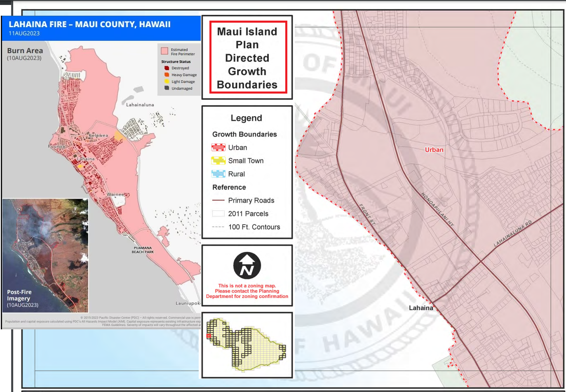Screen dimensions: 566x392
Task: Click the red Urban label on map
Action: click(x=434, y=150)
